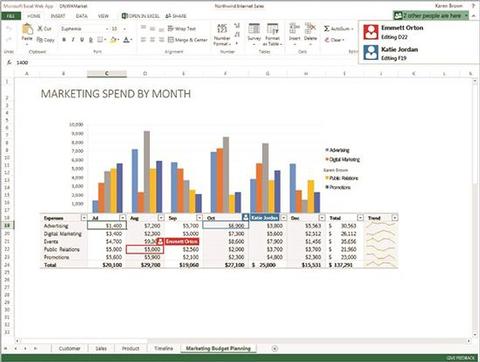Screen dimensions: 480x362
Task: Add a new sheet with plus icon
Action: coord(274,348)
